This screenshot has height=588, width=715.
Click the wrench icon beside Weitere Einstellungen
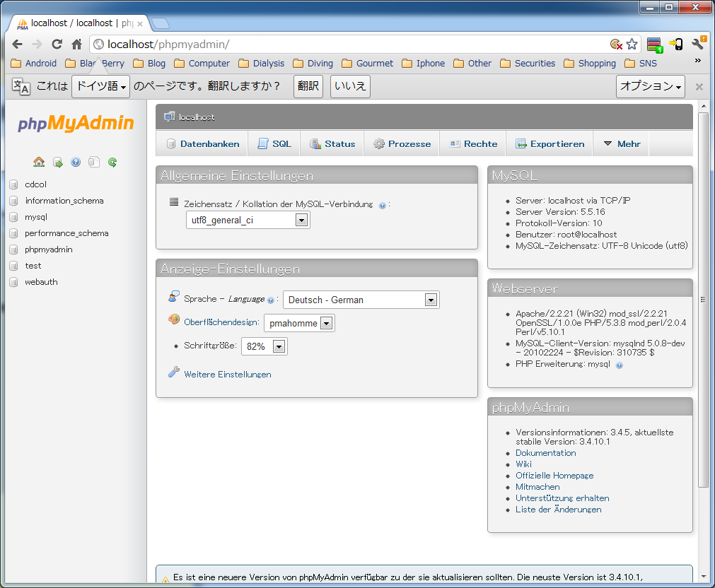click(x=174, y=372)
